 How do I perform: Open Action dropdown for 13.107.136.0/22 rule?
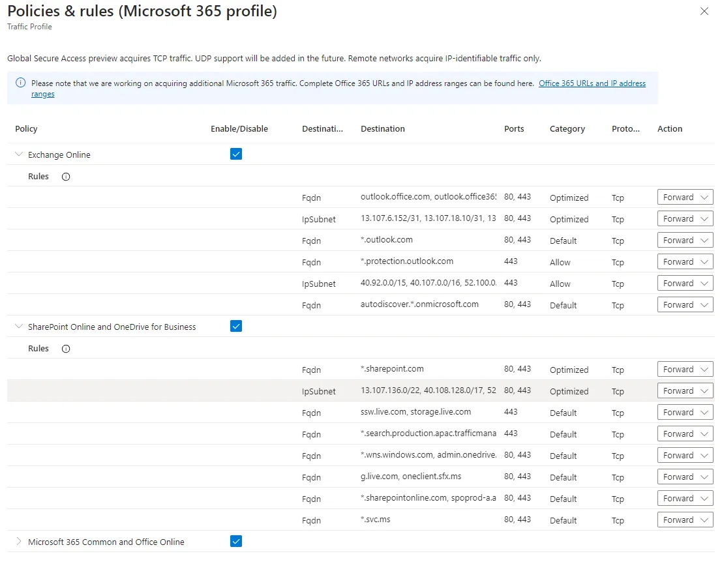coord(685,390)
